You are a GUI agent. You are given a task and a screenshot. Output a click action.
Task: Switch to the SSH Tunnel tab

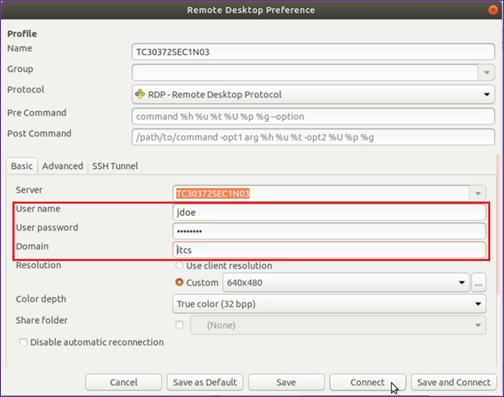115,166
